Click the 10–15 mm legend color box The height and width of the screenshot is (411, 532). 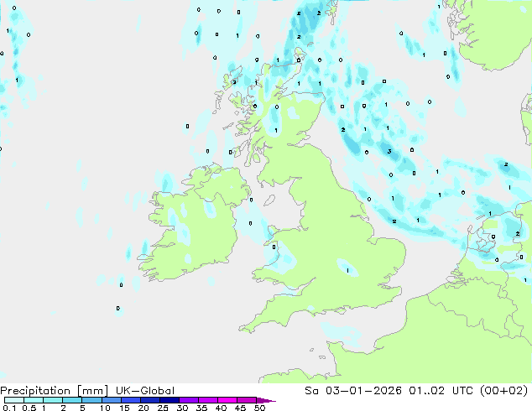[x=112, y=400]
